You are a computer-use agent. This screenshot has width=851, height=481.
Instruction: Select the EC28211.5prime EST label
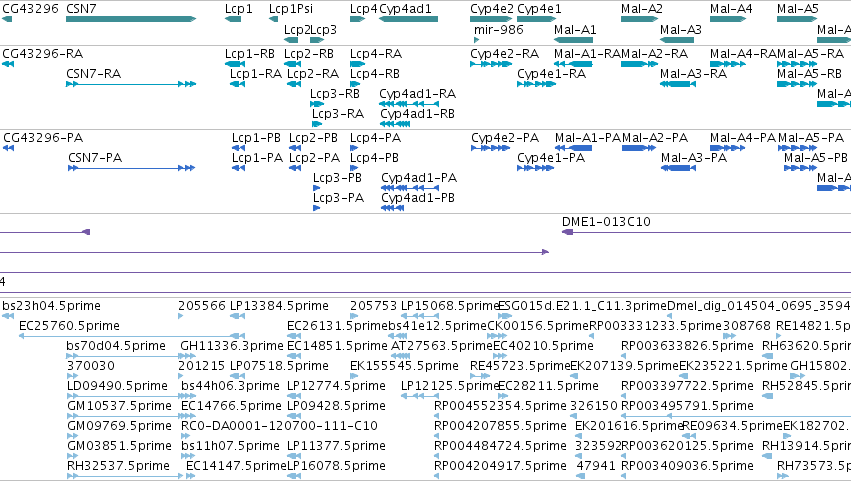click(548, 386)
